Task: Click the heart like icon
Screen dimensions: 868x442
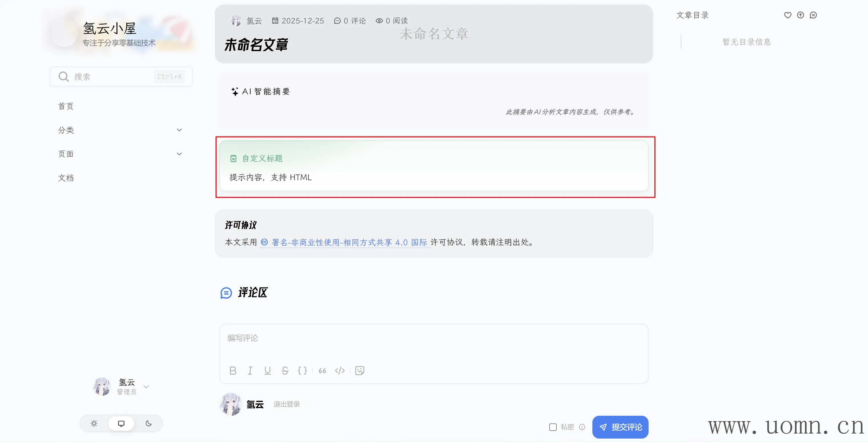Action: [788, 15]
